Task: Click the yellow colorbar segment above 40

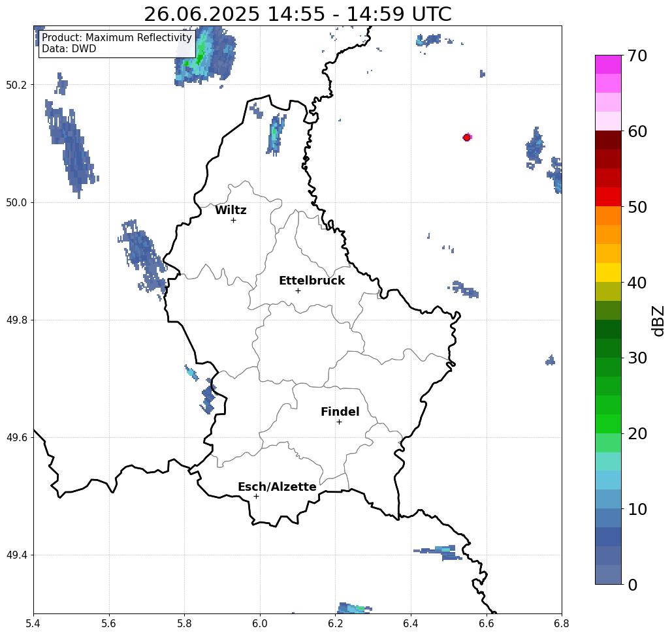Action: point(608,272)
